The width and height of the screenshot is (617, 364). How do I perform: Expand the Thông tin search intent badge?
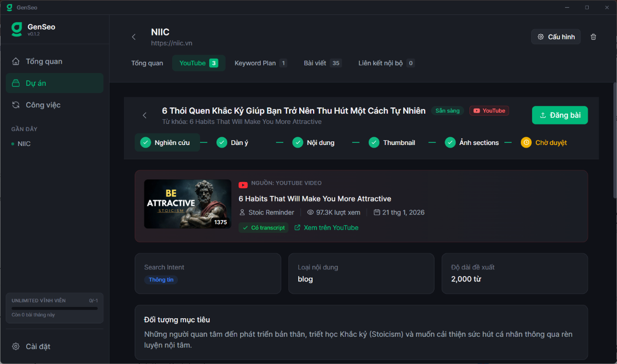(161, 280)
